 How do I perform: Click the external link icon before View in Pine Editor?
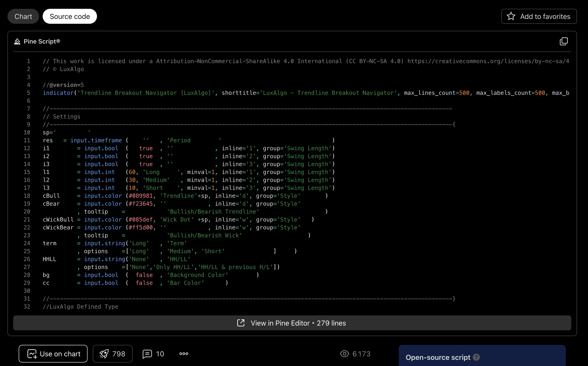tap(241, 323)
